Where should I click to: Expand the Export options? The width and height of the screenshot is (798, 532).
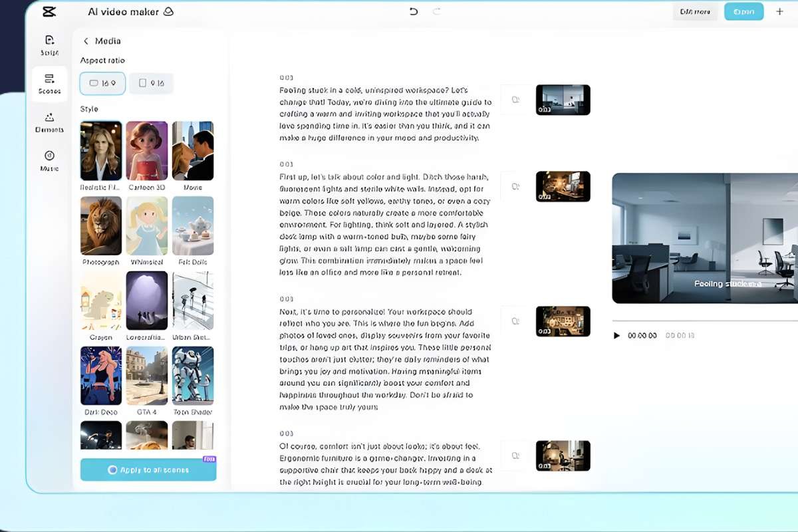click(743, 11)
